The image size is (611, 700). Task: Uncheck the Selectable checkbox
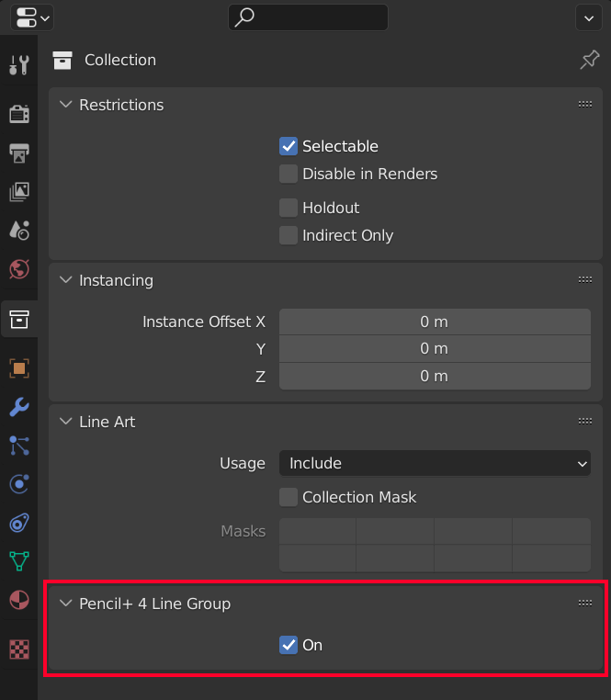289,146
